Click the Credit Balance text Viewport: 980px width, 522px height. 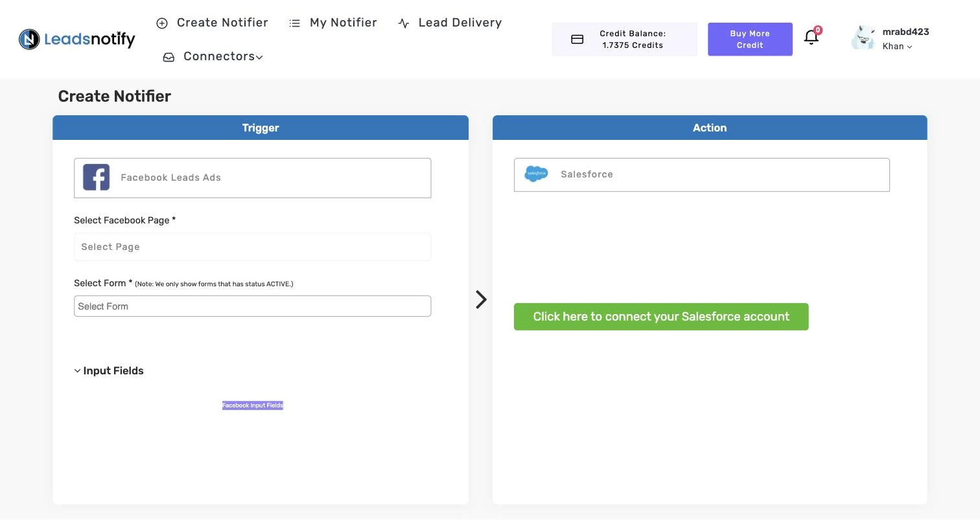pyautogui.click(x=633, y=40)
